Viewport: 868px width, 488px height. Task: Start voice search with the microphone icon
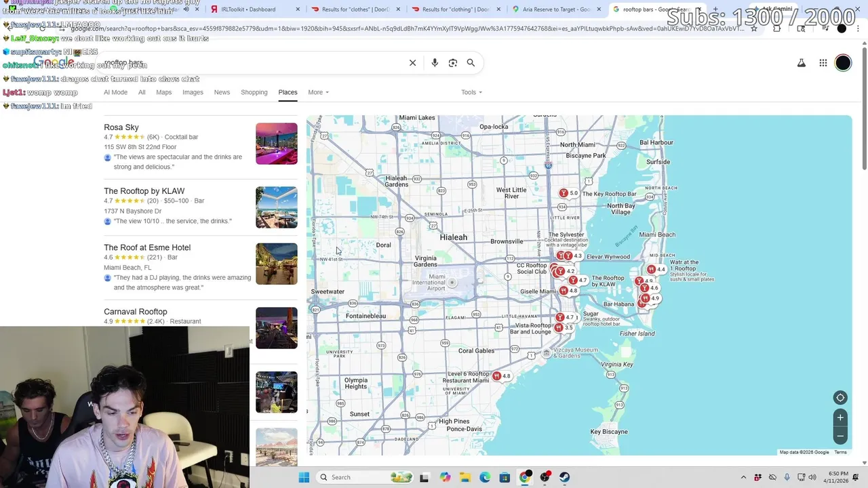pos(435,63)
